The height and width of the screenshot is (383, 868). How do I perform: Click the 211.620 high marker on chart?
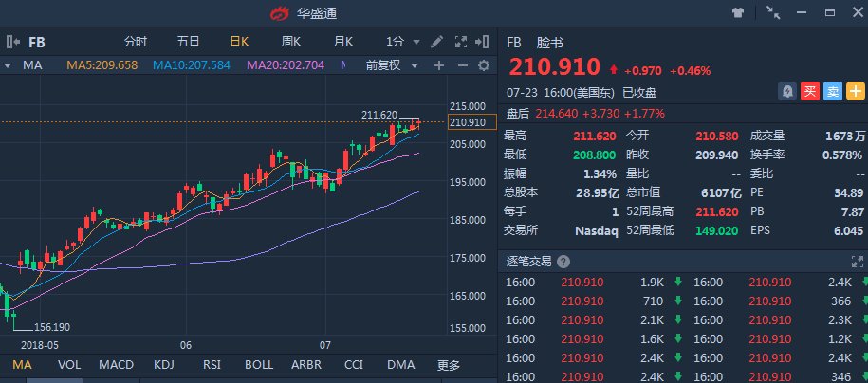pos(379,115)
